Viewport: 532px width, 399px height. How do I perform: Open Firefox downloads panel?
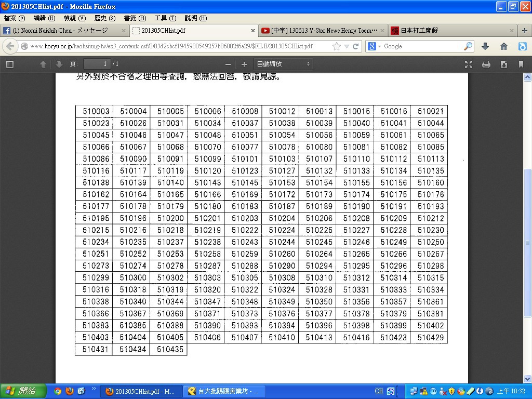click(485, 46)
